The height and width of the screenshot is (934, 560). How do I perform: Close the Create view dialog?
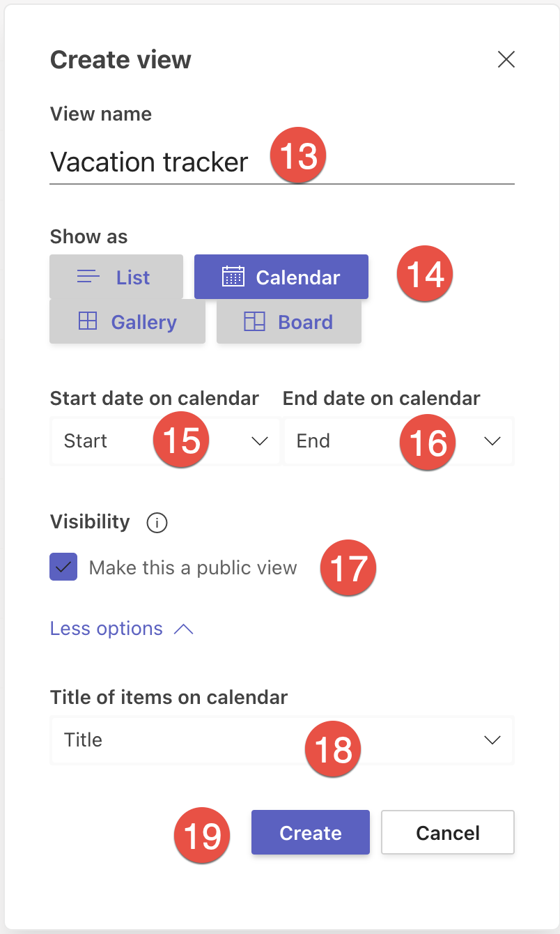tap(506, 59)
